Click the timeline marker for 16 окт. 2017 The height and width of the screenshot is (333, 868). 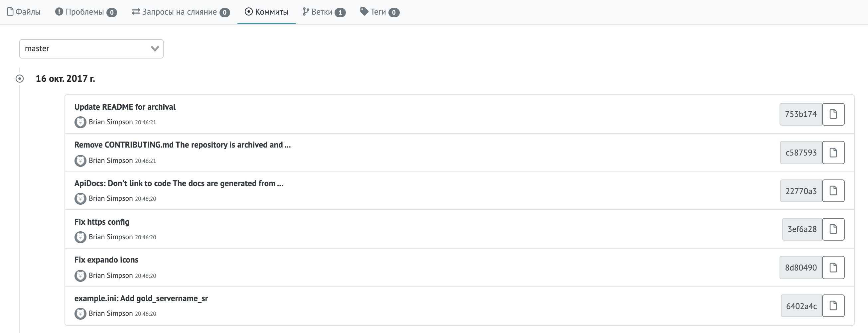(20, 79)
